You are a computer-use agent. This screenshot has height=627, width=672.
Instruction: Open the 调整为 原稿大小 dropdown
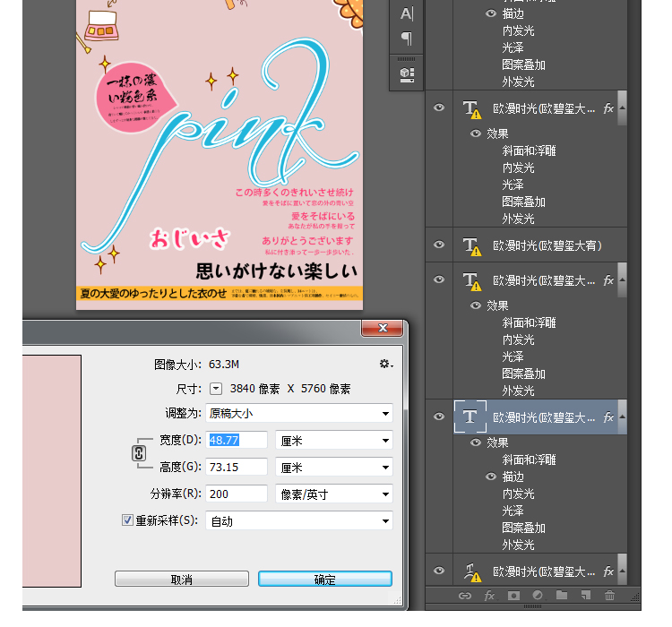pyautogui.click(x=299, y=413)
